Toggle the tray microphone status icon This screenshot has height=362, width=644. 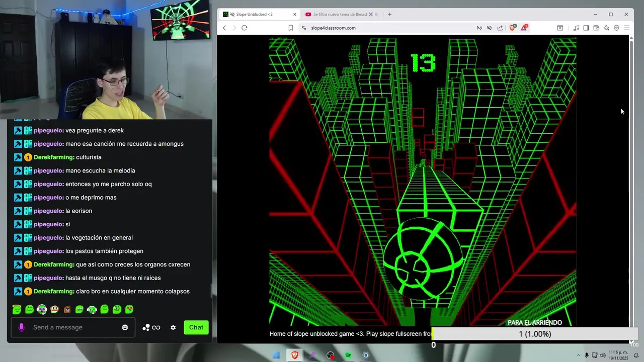(x=586, y=355)
